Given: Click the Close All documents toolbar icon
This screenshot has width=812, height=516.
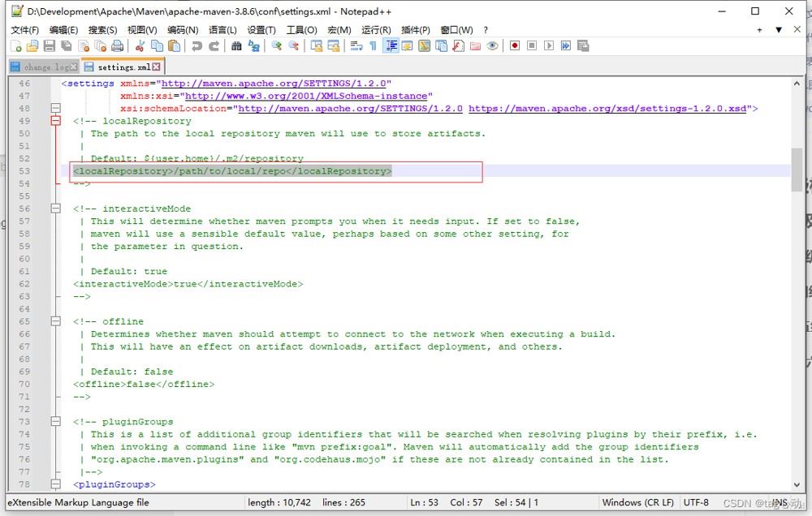Looking at the screenshot, I should [101, 46].
